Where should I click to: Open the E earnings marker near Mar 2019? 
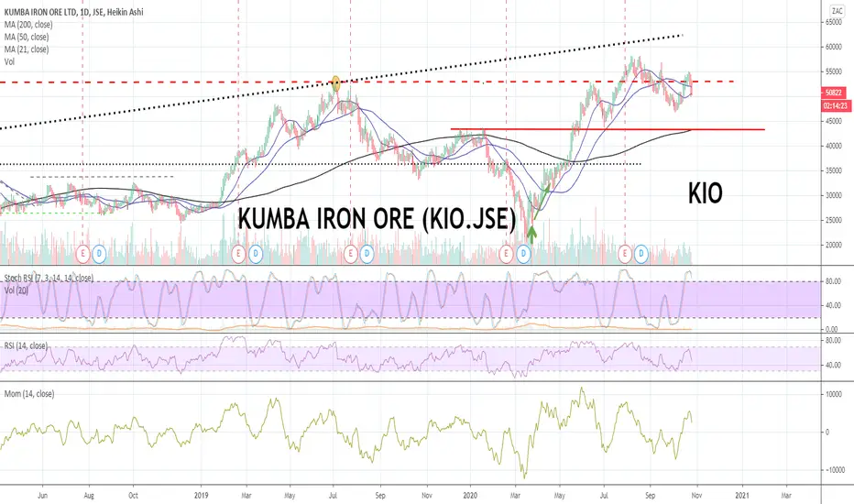click(238, 253)
